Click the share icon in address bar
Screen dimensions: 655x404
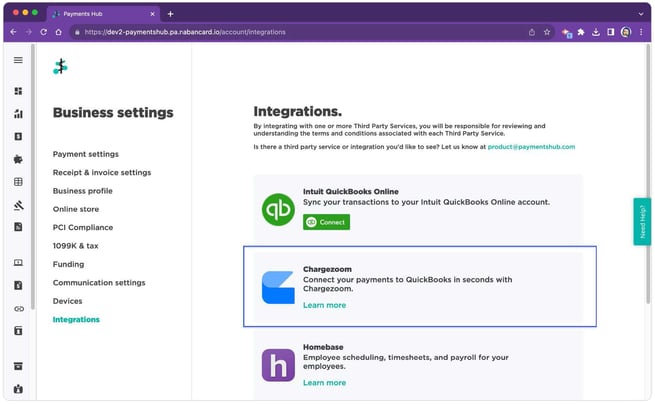pos(531,32)
